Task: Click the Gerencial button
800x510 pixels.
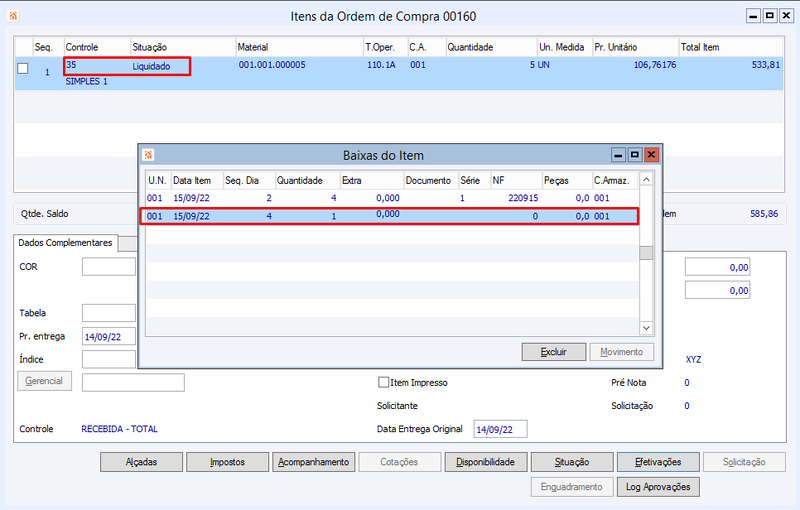Action: coord(44,381)
